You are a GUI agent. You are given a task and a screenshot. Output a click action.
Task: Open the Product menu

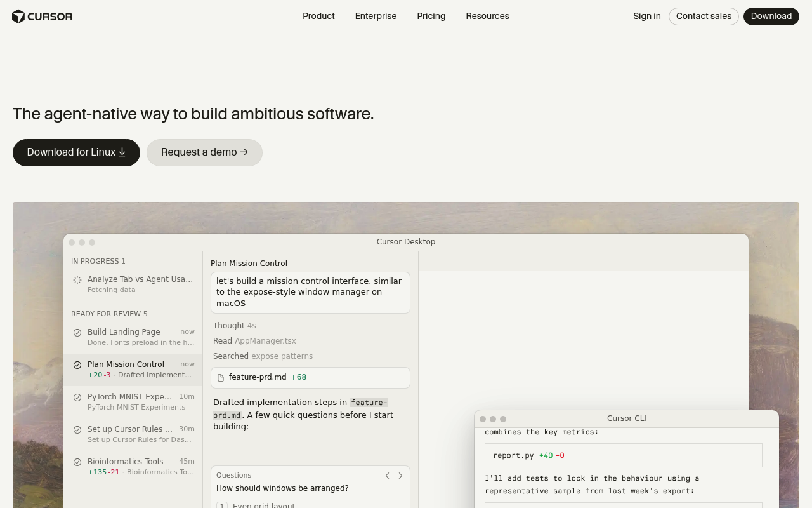(x=318, y=16)
